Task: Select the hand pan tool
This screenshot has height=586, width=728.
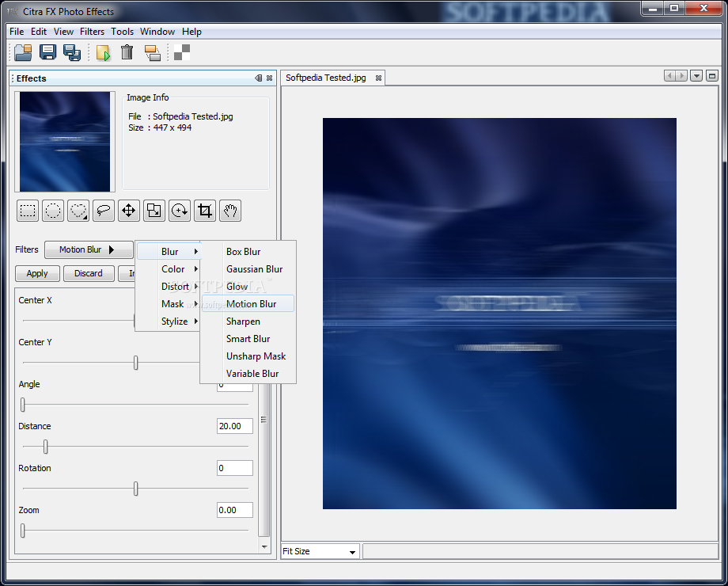Action: point(230,211)
